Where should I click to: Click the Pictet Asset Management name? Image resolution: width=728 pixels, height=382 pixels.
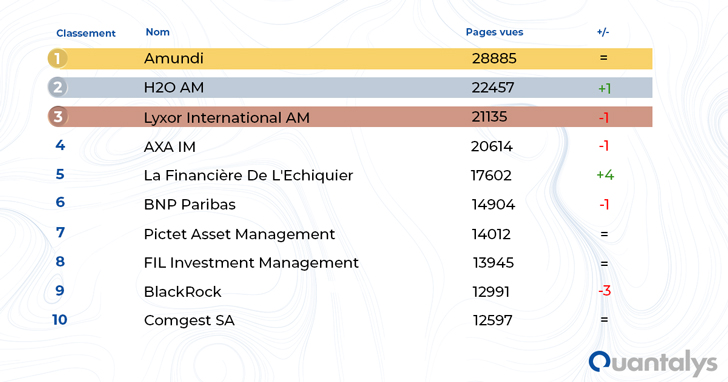click(x=239, y=234)
